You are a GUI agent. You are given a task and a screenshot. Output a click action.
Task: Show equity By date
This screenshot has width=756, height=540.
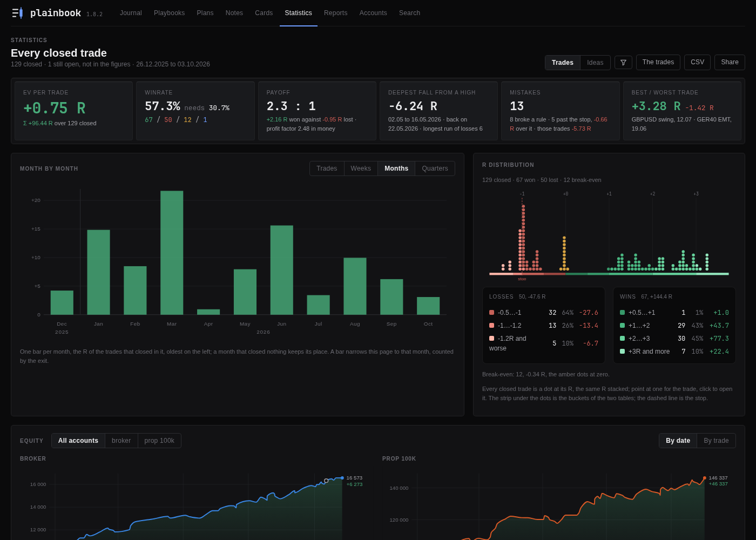[x=678, y=441]
